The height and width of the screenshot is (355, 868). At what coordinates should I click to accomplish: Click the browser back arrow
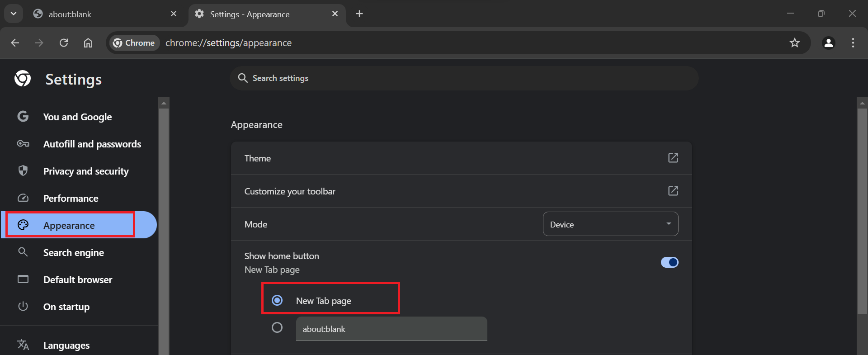click(15, 43)
